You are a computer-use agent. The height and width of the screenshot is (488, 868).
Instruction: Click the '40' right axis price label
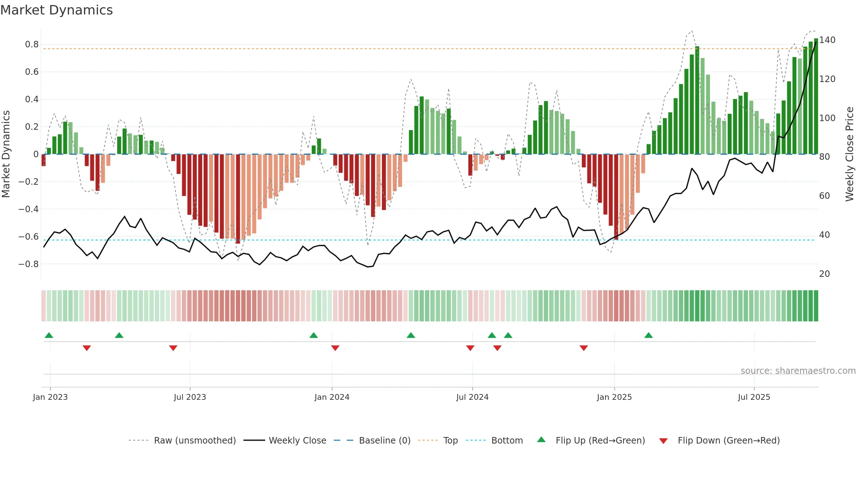(825, 235)
